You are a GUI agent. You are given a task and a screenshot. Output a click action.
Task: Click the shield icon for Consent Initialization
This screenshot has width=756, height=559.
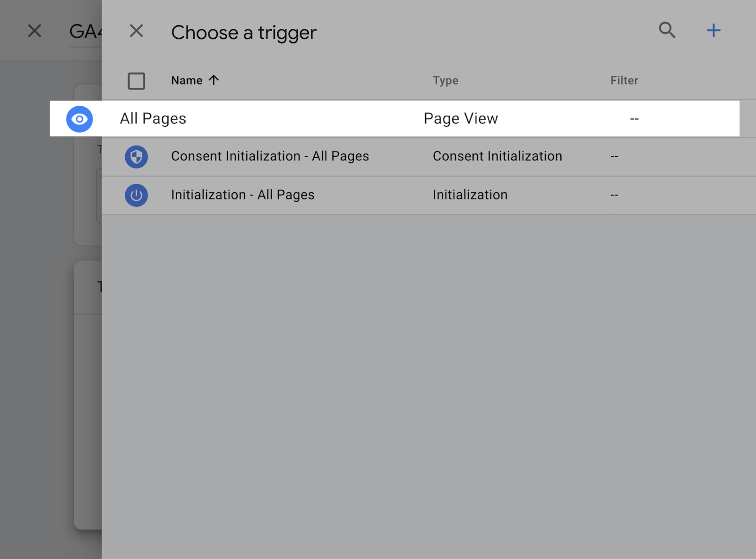pos(136,156)
